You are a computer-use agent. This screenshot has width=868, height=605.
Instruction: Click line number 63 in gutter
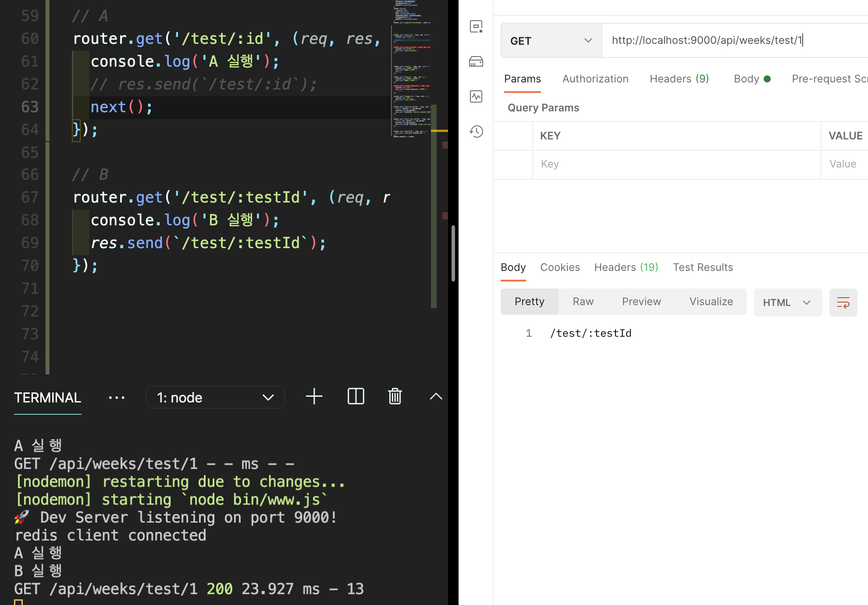point(30,107)
